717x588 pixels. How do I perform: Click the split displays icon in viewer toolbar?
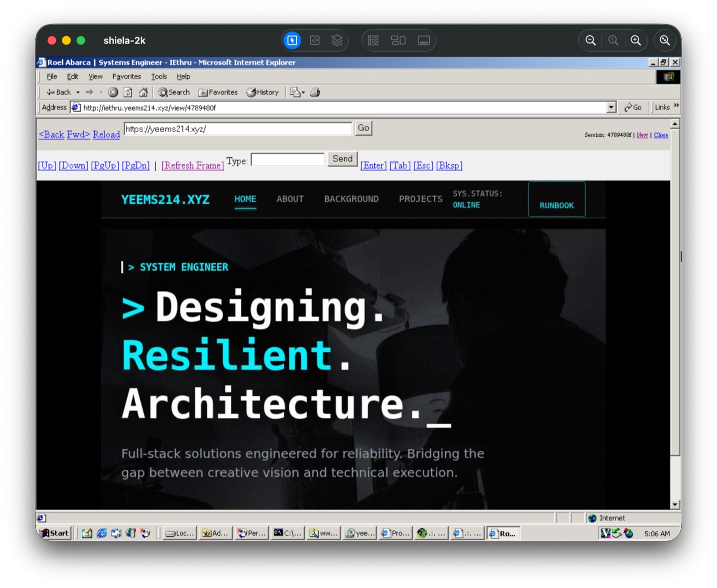tap(398, 40)
